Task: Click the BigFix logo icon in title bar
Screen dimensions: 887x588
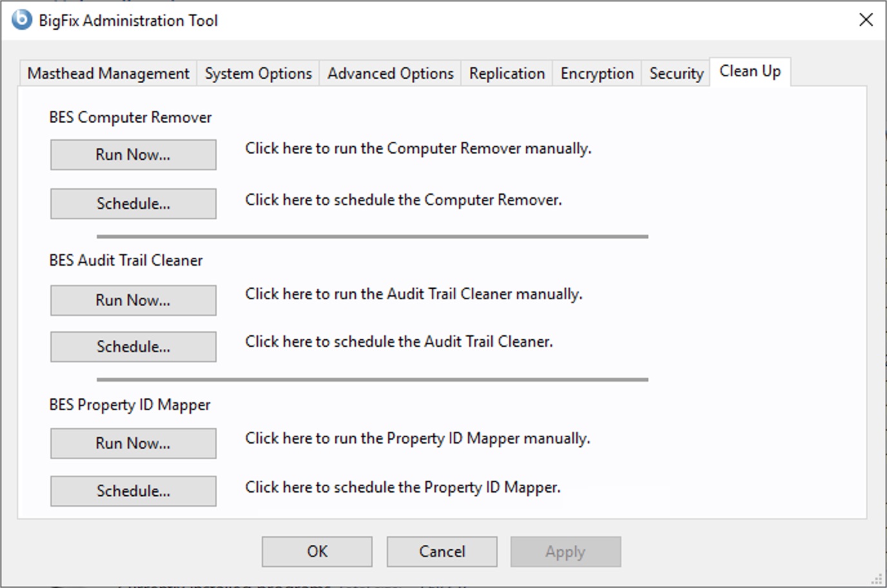Action: tap(22, 19)
